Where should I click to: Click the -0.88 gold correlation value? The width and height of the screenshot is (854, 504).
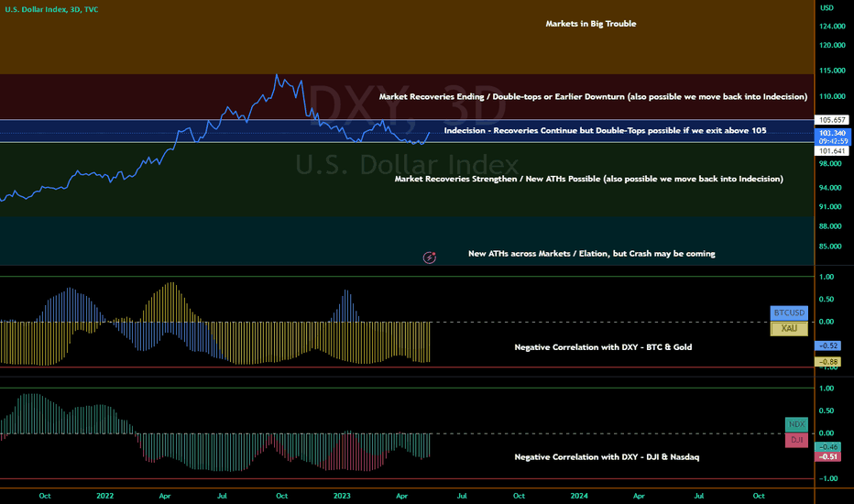point(827,362)
